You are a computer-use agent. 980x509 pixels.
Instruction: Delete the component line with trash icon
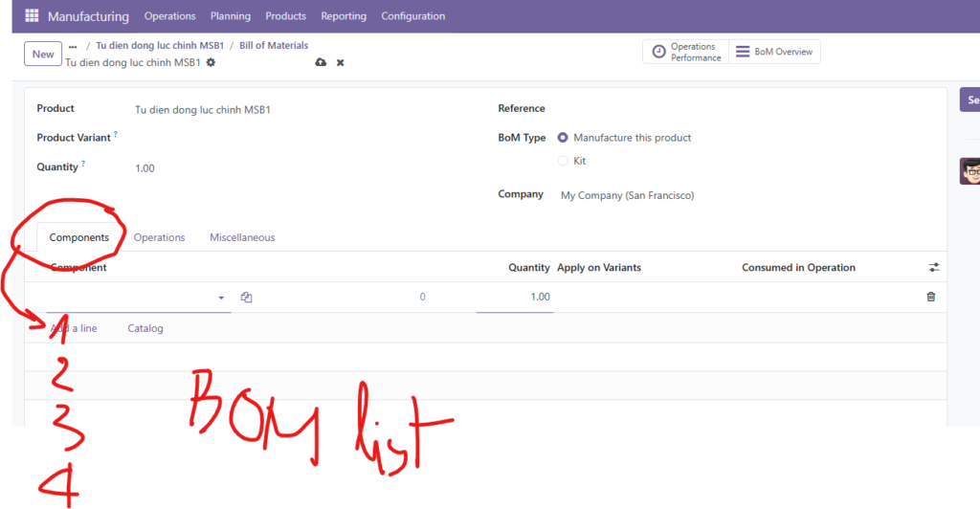click(931, 297)
